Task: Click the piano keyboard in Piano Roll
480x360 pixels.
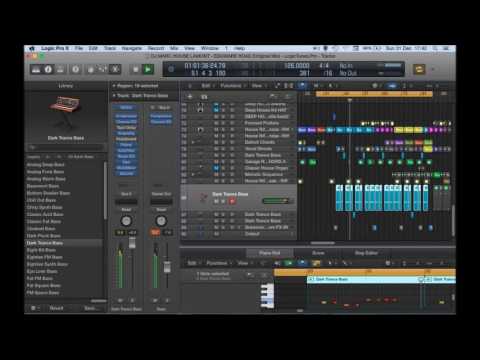Action: (267, 295)
